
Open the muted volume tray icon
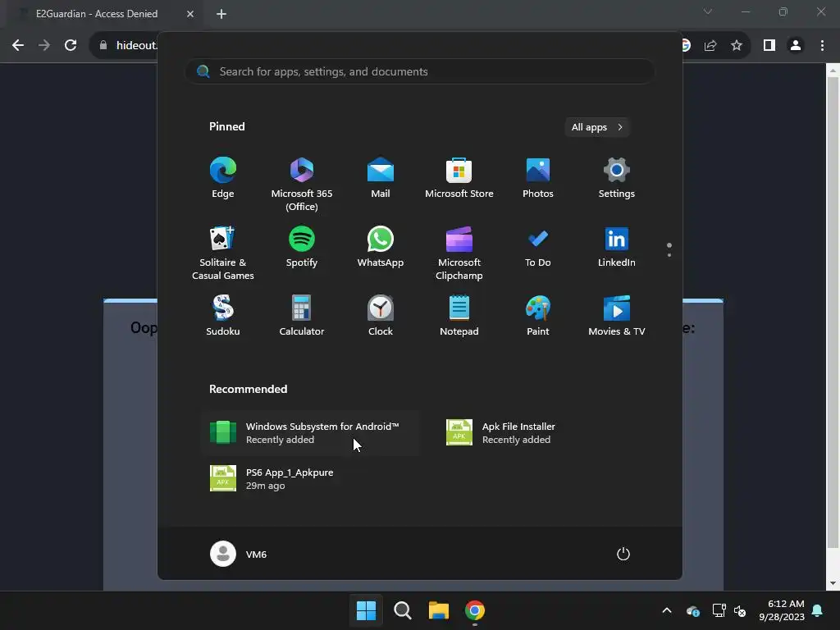(740, 610)
